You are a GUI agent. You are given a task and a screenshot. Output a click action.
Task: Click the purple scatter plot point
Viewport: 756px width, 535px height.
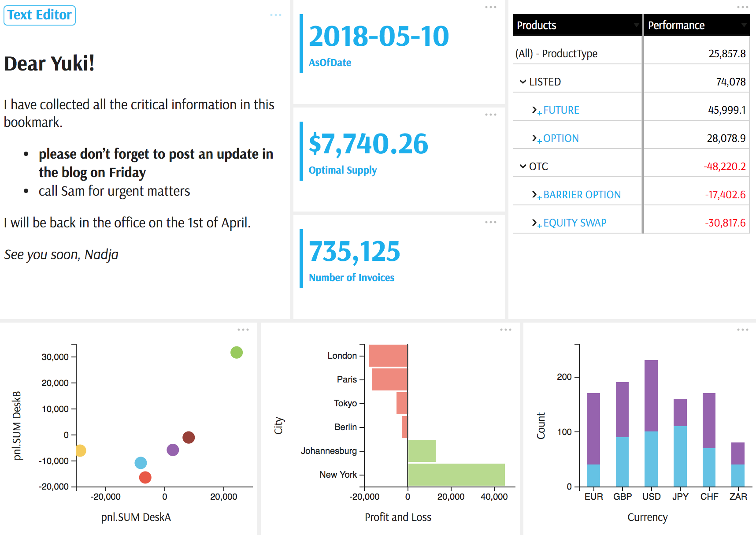pos(173,450)
